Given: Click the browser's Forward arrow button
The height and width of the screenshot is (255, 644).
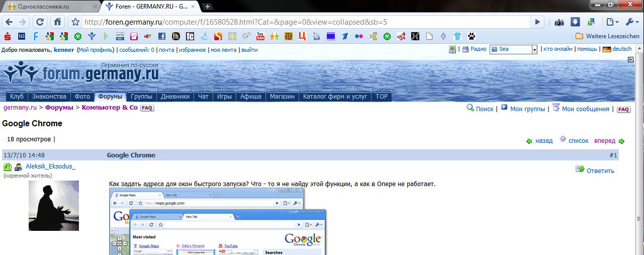Looking at the screenshot, I should [23, 22].
